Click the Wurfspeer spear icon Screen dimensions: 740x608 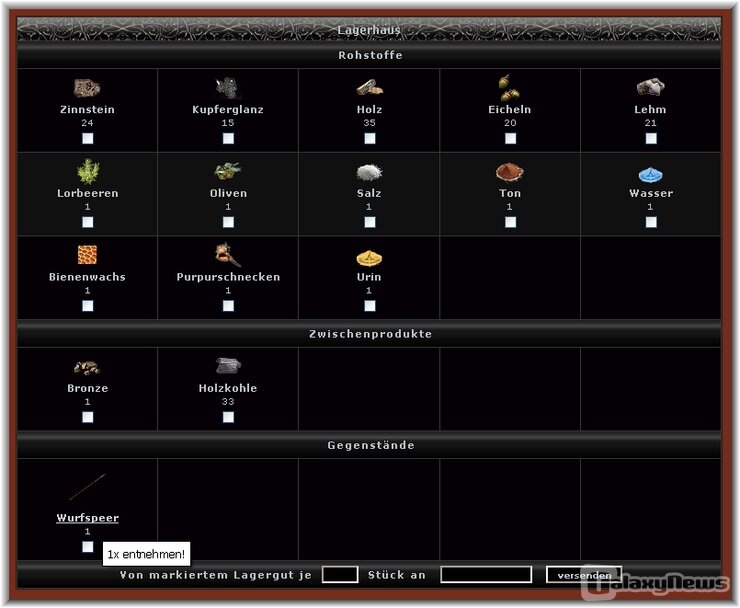[88, 487]
